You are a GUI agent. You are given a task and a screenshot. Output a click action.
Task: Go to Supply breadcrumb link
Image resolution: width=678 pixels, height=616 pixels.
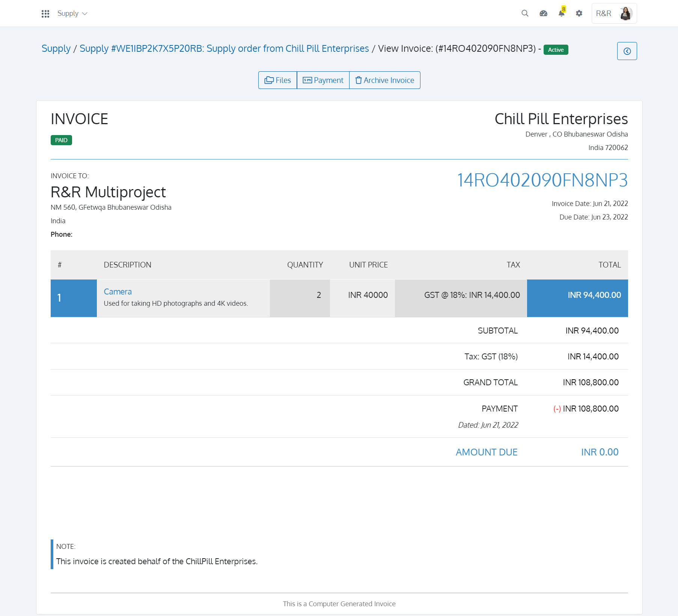(56, 48)
